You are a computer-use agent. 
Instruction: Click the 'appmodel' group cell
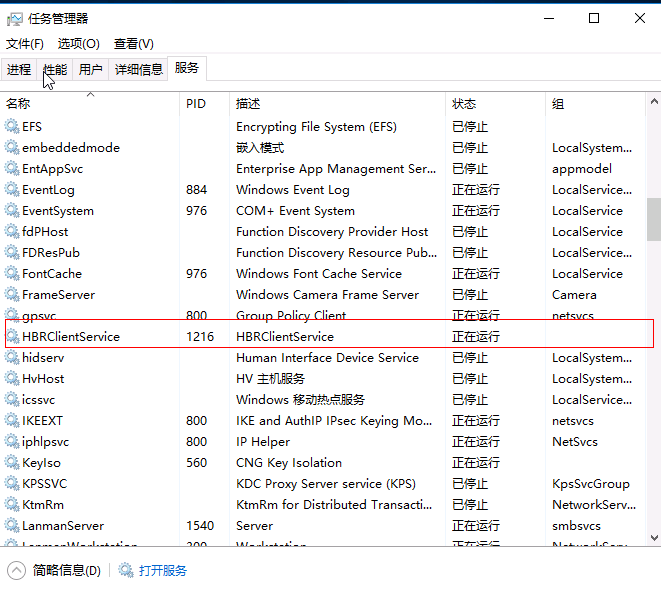(582, 169)
